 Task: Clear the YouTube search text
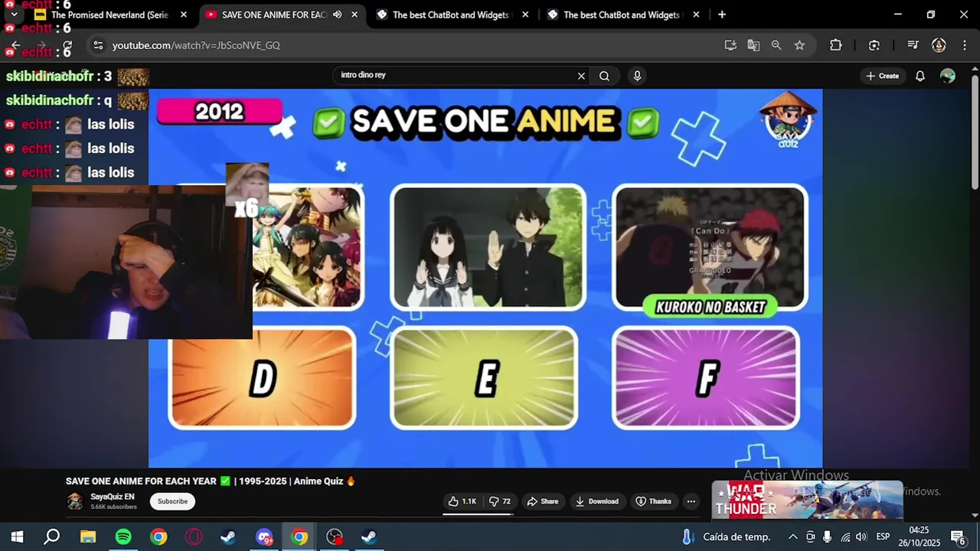(581, 76)
